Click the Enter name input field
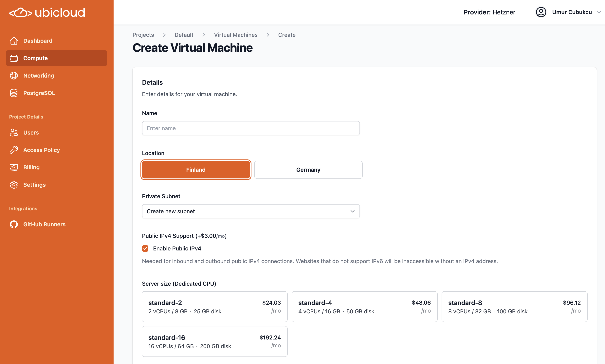This screenshot has width=605, height=364. coord(251,128)
